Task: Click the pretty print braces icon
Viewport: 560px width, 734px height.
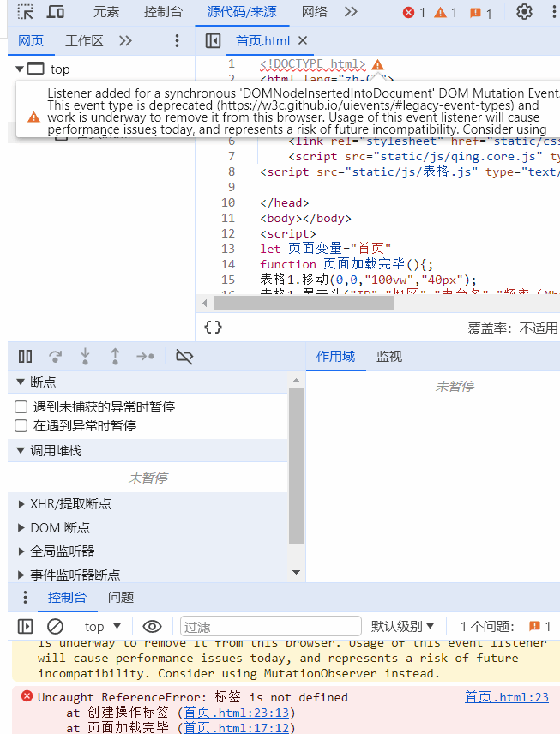Action: (214, 327)
